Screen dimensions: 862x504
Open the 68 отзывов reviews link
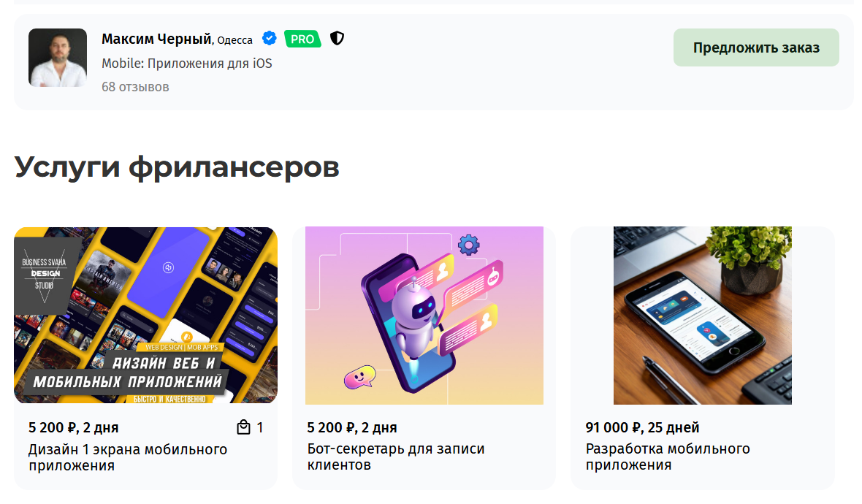pyautogui.click(x=135, y=87)
